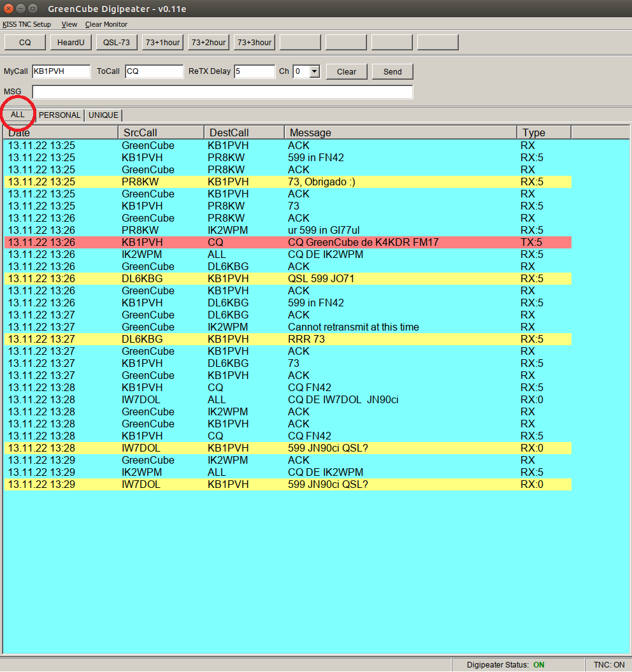Select the 'RRR 73' row from DL6KBG

click(288, 339)
